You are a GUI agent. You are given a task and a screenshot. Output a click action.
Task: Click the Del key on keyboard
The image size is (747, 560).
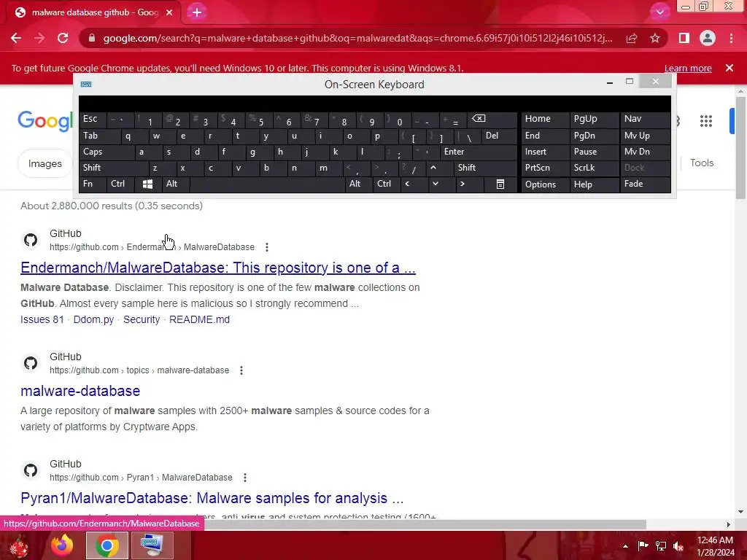(x=499, y=136)
